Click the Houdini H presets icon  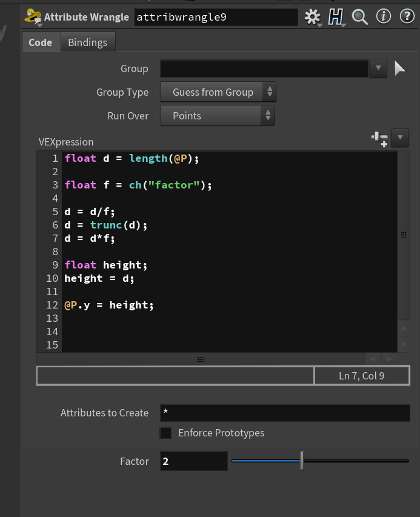[336, 17]
